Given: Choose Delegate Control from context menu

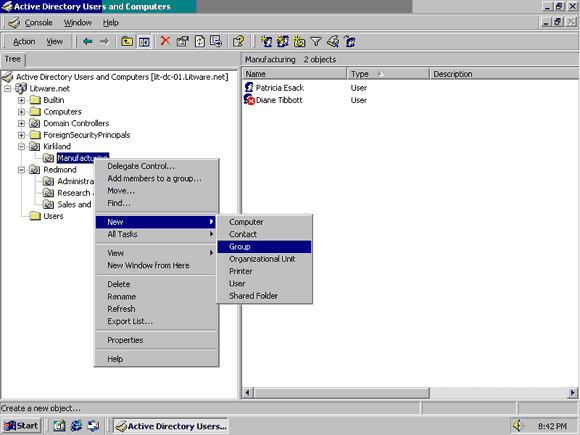Looking at the screenshot, I should (156, 166).
